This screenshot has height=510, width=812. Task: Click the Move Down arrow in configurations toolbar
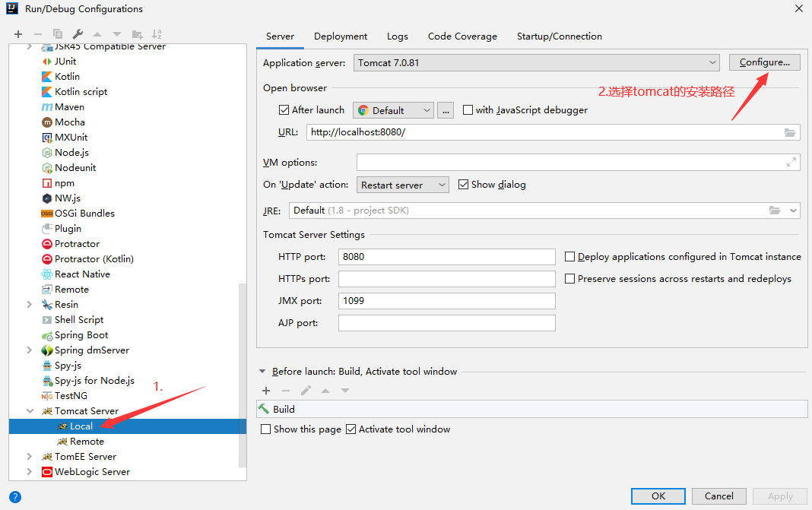tap(117, 34)
